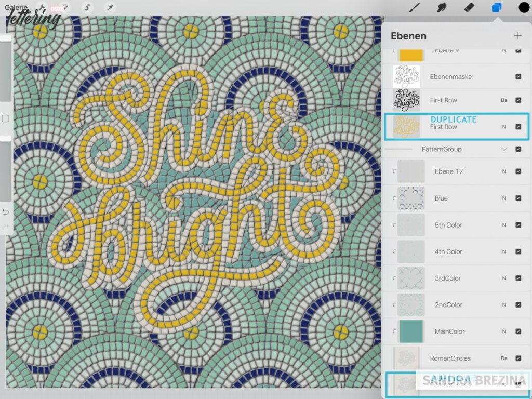Collapse the PatternGroup group
The image size is (532, 399).
[x=503, y=149]
